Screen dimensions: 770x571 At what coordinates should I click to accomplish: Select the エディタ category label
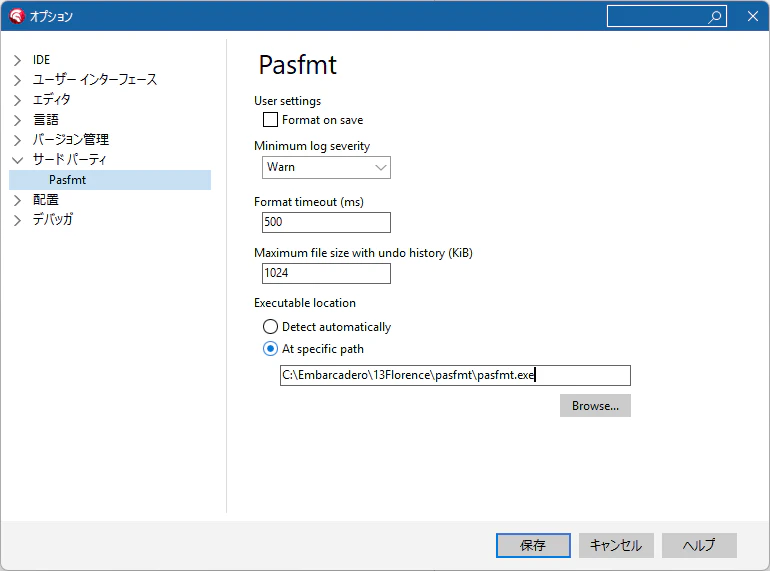pyautogui.click(x=52, y=100)
